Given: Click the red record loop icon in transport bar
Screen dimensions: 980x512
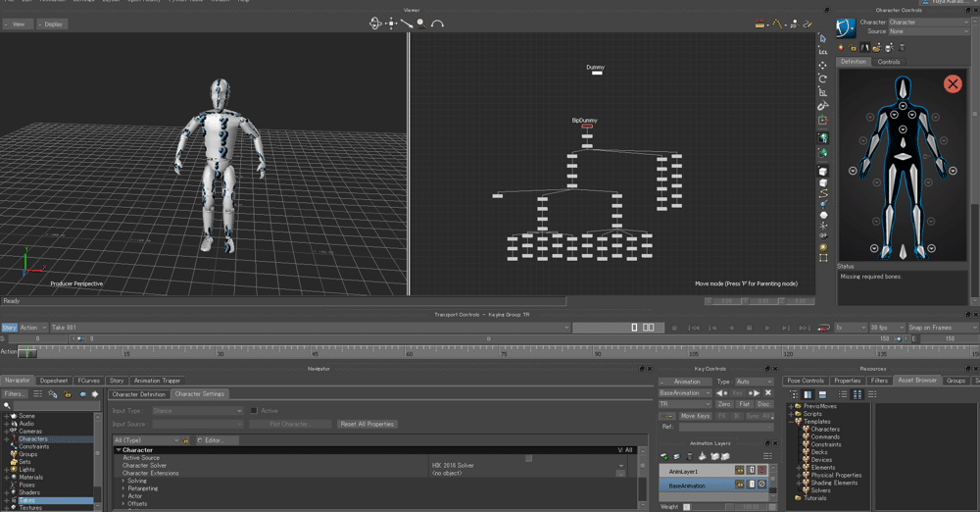Looking at the screenshot, I should click(x=824, y=328).
